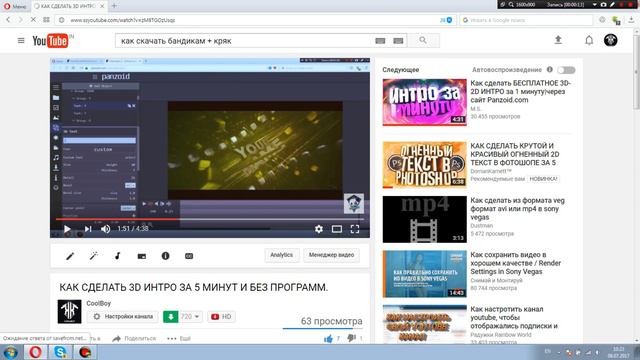Enter fullscreen mode
640x360 pixels.
(x=355, y=229)
